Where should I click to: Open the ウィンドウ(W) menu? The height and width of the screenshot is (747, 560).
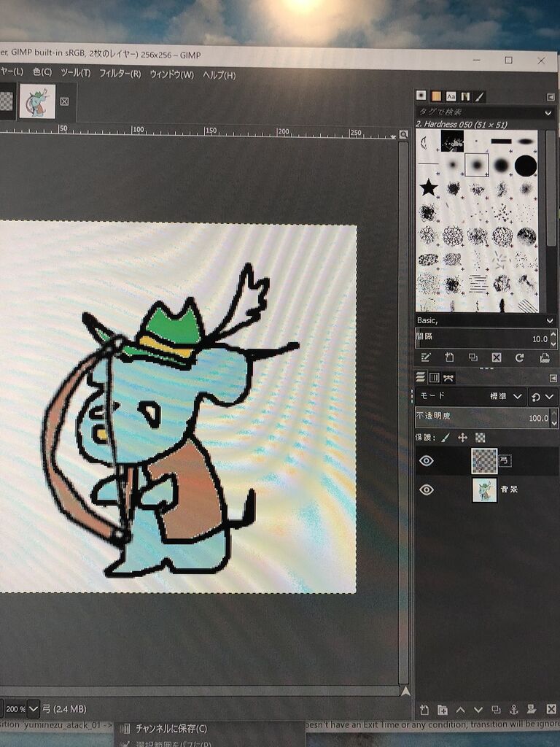point(172,74)
